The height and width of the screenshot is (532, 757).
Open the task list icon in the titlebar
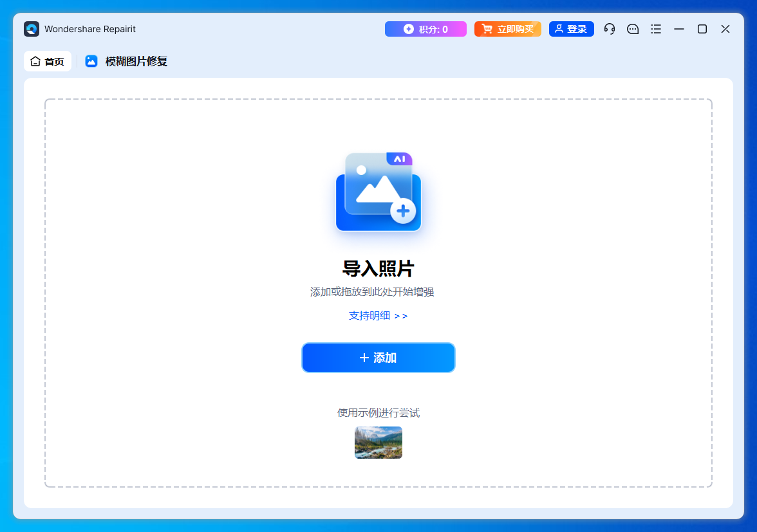pyautogui.click(x=656, y=29)
